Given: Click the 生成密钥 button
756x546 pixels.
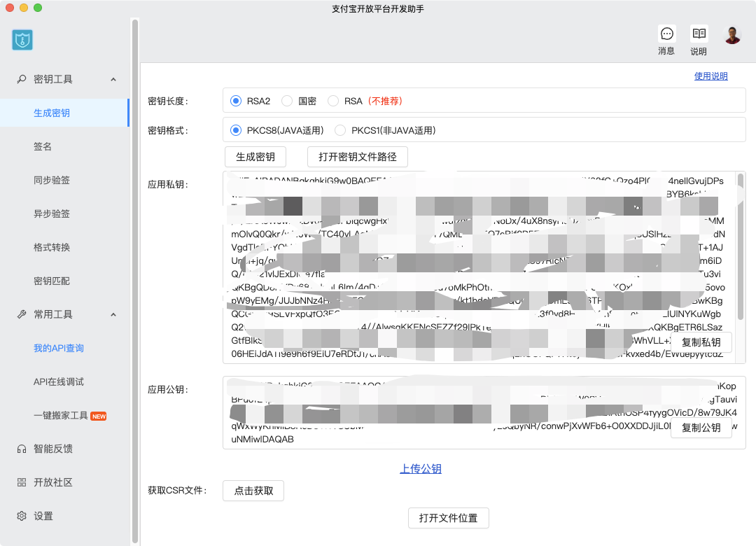Looking at the screenshot, I should (255, 157).
